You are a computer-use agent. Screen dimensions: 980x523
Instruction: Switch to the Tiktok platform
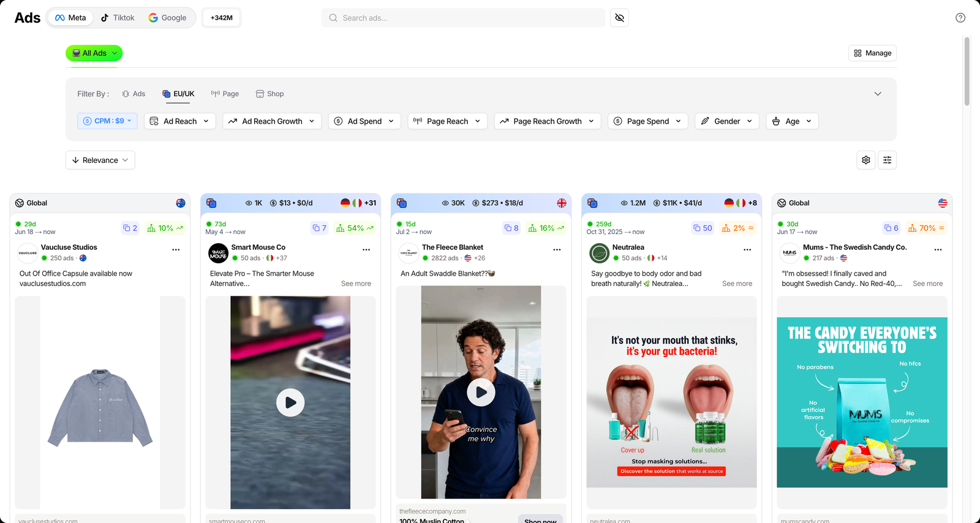click(118, 18)
